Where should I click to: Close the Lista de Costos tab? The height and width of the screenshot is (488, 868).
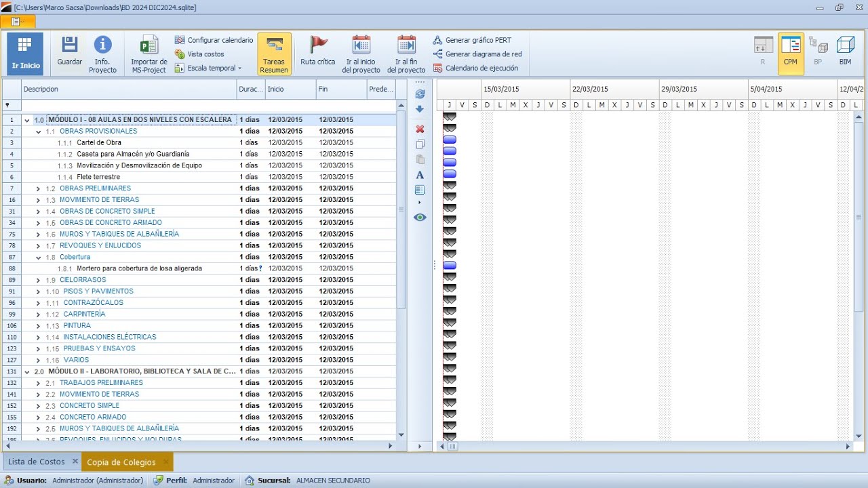pyautogui.click(x=75, y=462)
